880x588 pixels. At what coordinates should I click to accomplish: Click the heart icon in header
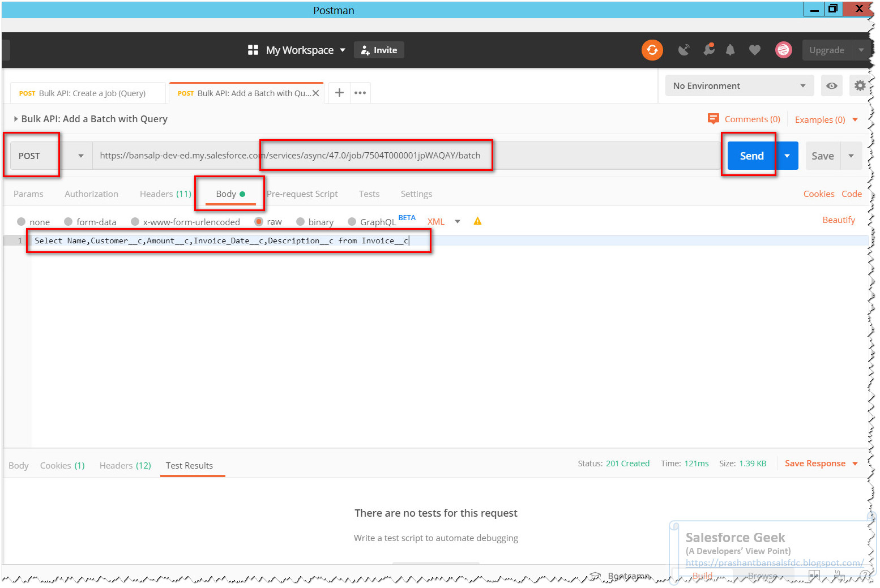pyautogui.click(x=754, y=50)
